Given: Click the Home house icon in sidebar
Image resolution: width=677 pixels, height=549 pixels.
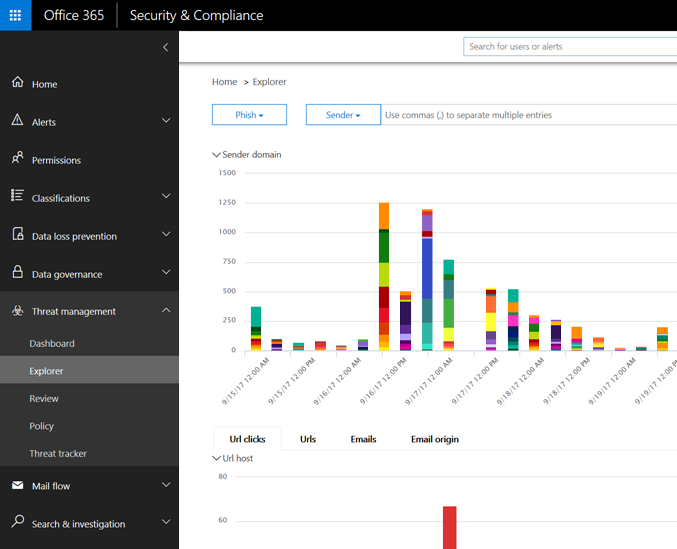Looking at the screenshot, I should coord(17,83).
